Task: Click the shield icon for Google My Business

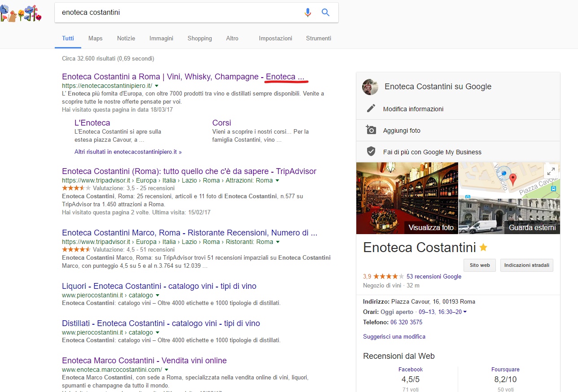Action: point(371,152)
